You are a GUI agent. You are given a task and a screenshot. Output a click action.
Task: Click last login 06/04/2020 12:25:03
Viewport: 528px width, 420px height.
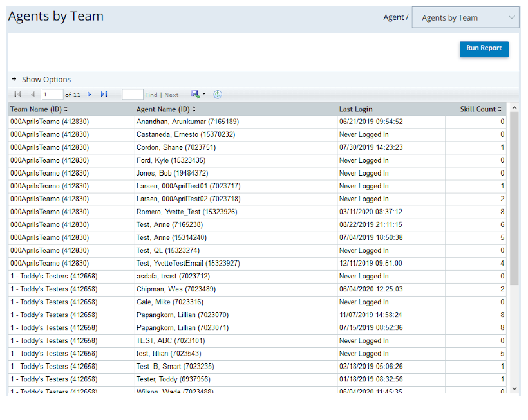click(371, 289)
